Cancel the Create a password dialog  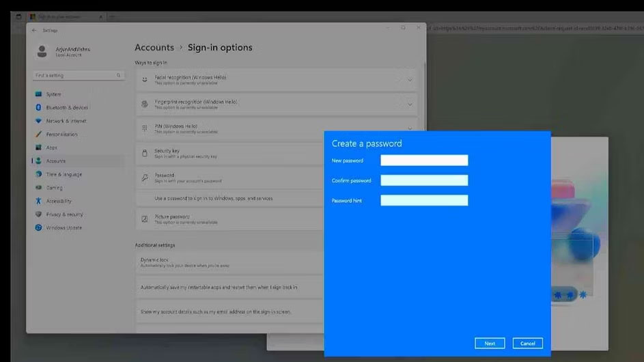pyautogui.click(x=527, y=344)
